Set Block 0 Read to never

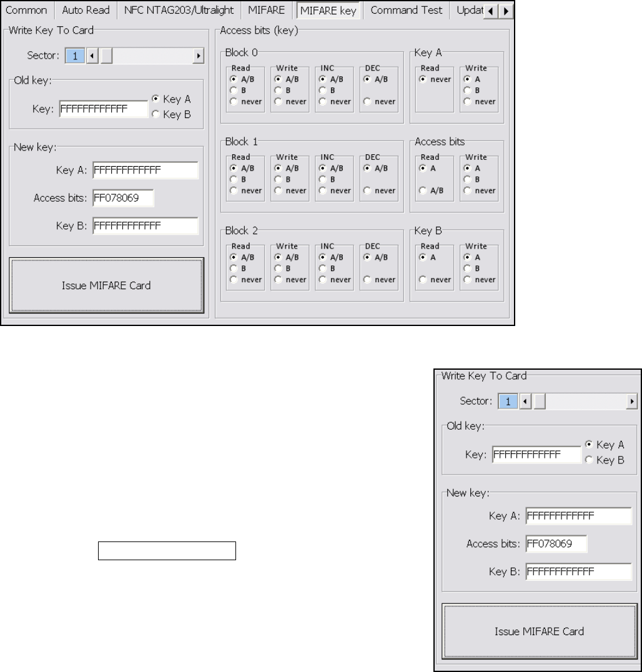[246, 102]
